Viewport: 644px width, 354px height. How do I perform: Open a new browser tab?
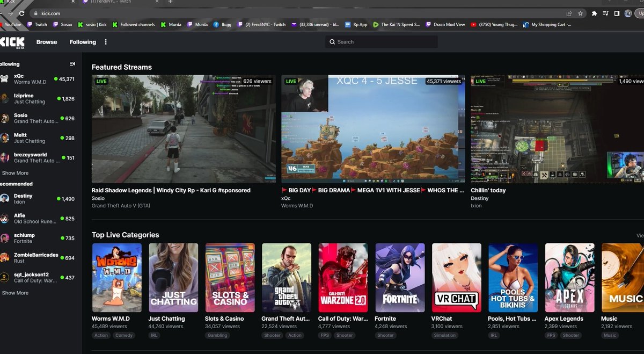(x=170, y=2)
